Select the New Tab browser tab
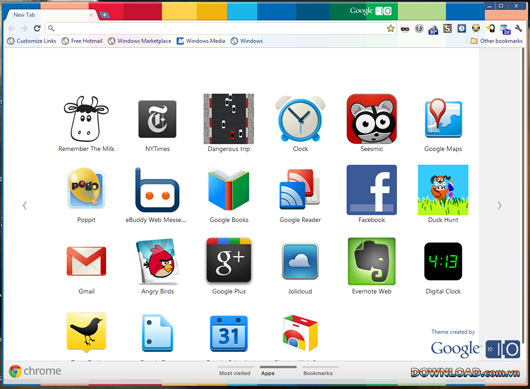530x389 pixels. point(51,15)
